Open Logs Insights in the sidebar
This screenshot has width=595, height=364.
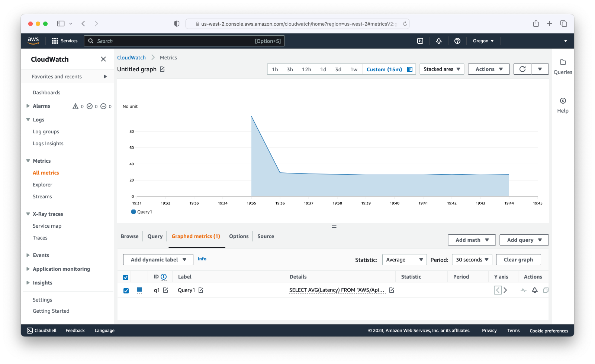click(48, 143)
